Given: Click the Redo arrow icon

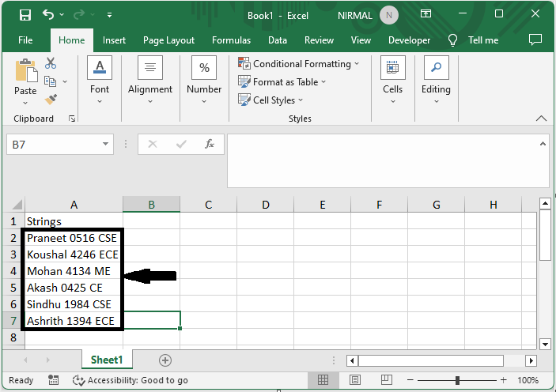Looking at the screenshot, I should [x=79, y=14].
